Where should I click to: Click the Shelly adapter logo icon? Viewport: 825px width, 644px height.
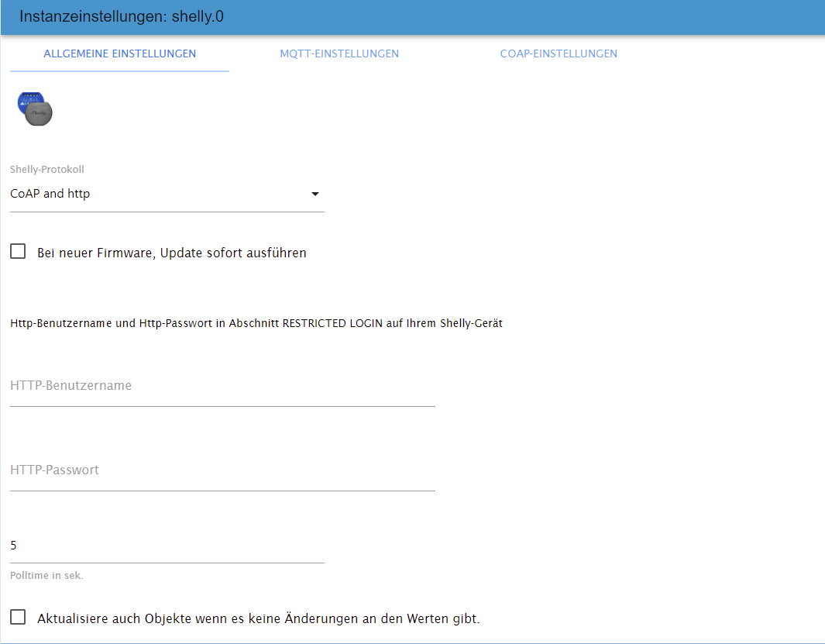(36, 109)
